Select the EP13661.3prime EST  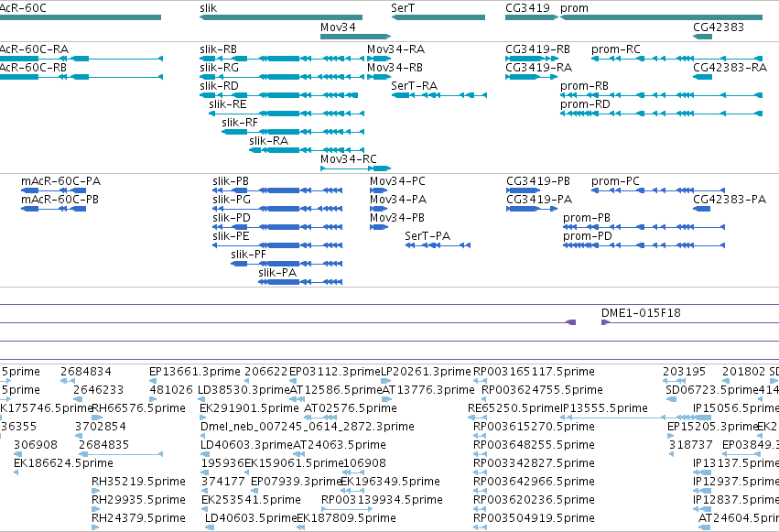click(x=153, y=381)
